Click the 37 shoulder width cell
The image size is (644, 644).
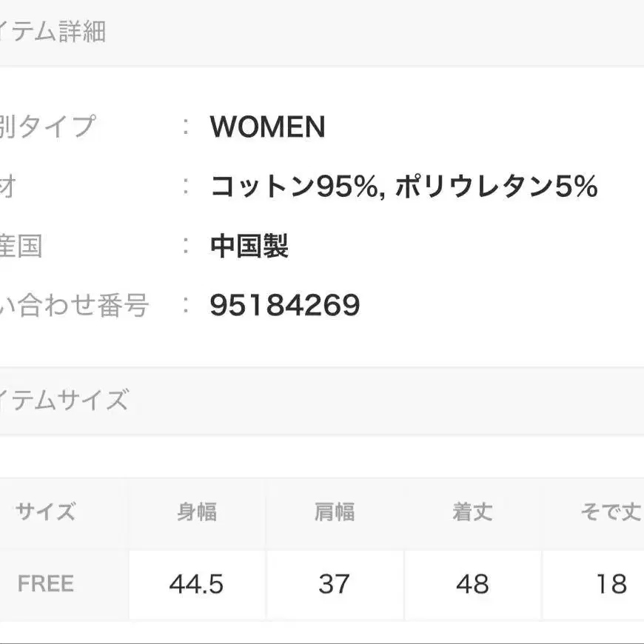334,584
